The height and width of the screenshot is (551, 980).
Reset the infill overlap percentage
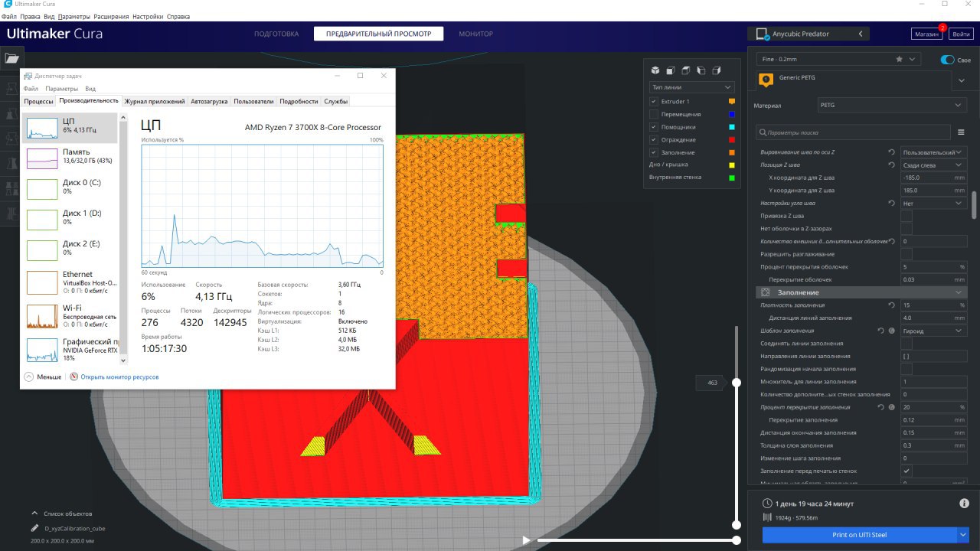tap(880, 407)
